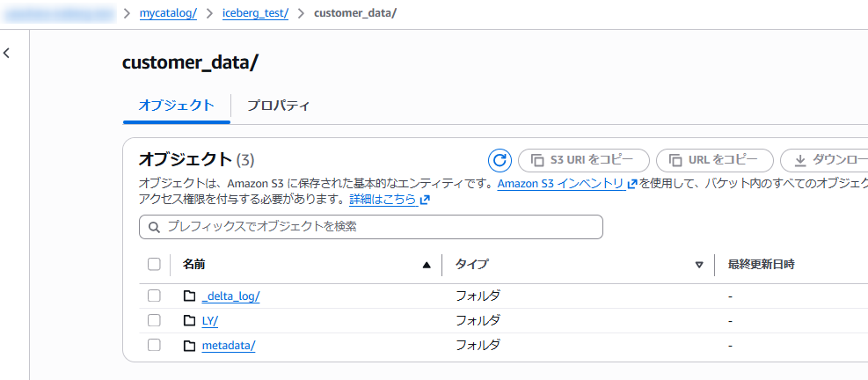The height and width of the screenshot is (380, 868).
Task: Select the LY/ row checkbox
Action: [154, 320]
